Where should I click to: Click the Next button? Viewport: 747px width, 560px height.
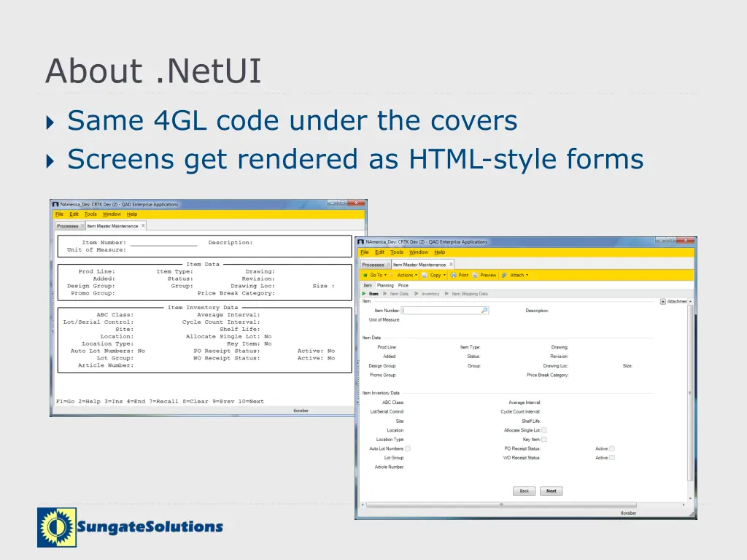tap(551, 491)
